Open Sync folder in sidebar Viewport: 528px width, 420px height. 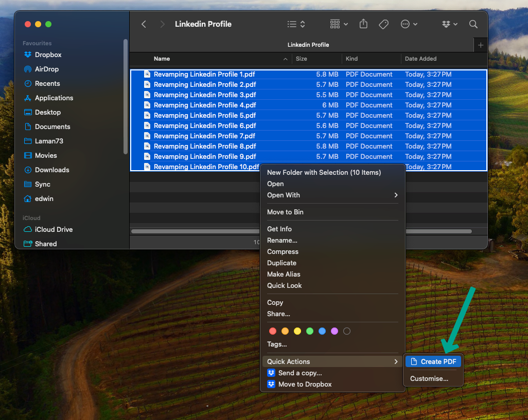(x=42, y=185)
